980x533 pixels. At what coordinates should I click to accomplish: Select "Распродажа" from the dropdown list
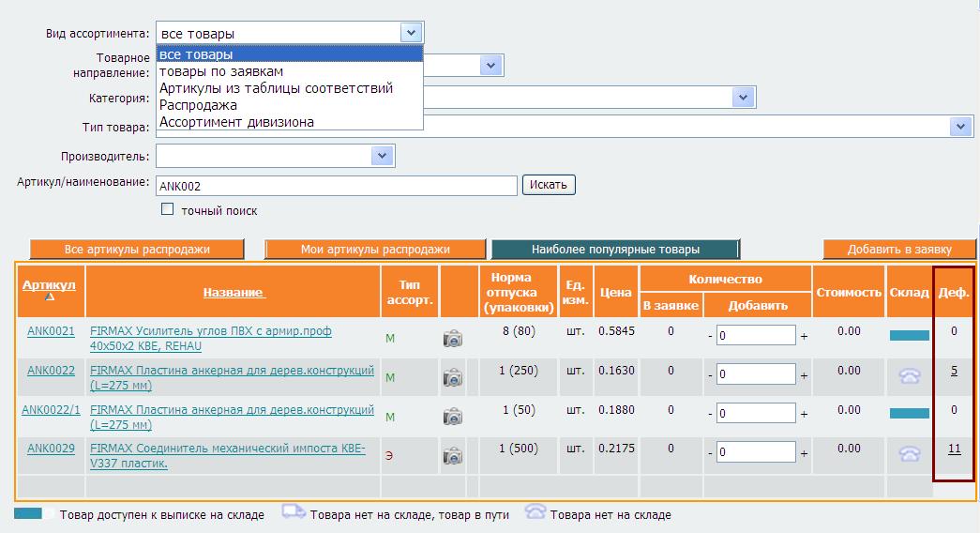pos(198,105)
